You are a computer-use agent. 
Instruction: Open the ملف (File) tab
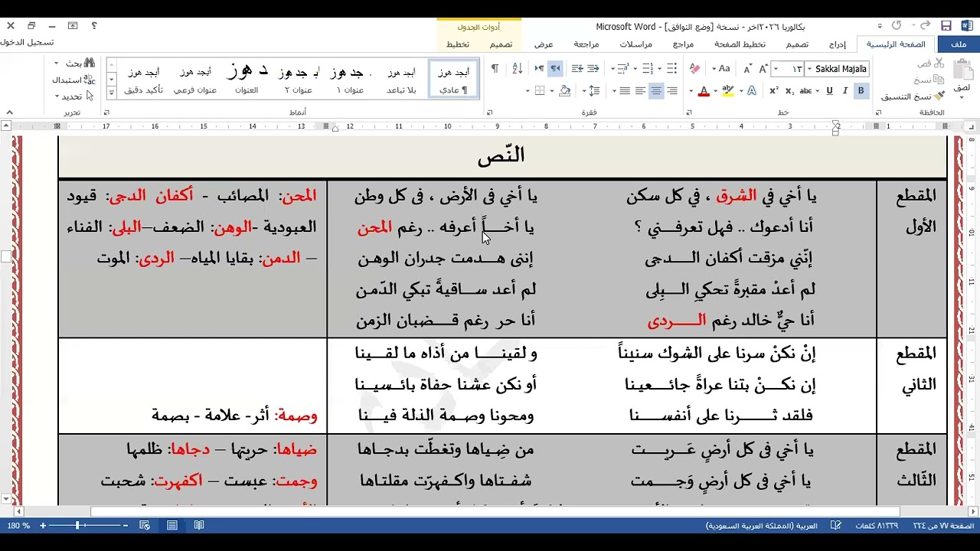tap(959, 44)
